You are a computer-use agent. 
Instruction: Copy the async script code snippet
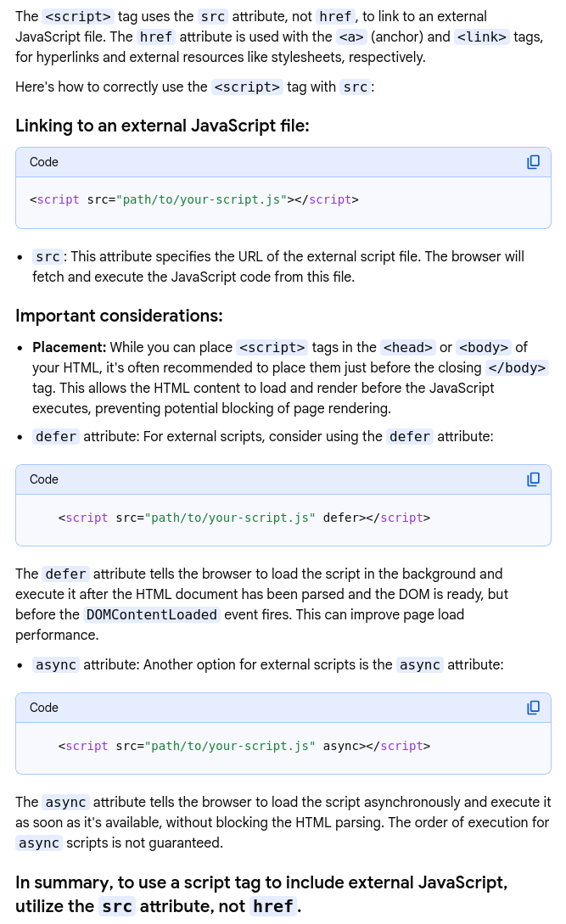coord(533,708)
